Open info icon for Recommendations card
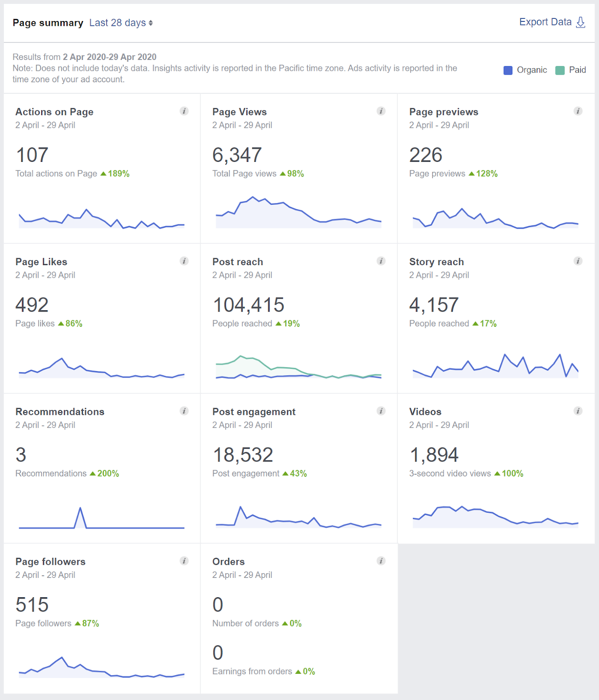This screenshot has height=700, width=599. pos(184,411)
